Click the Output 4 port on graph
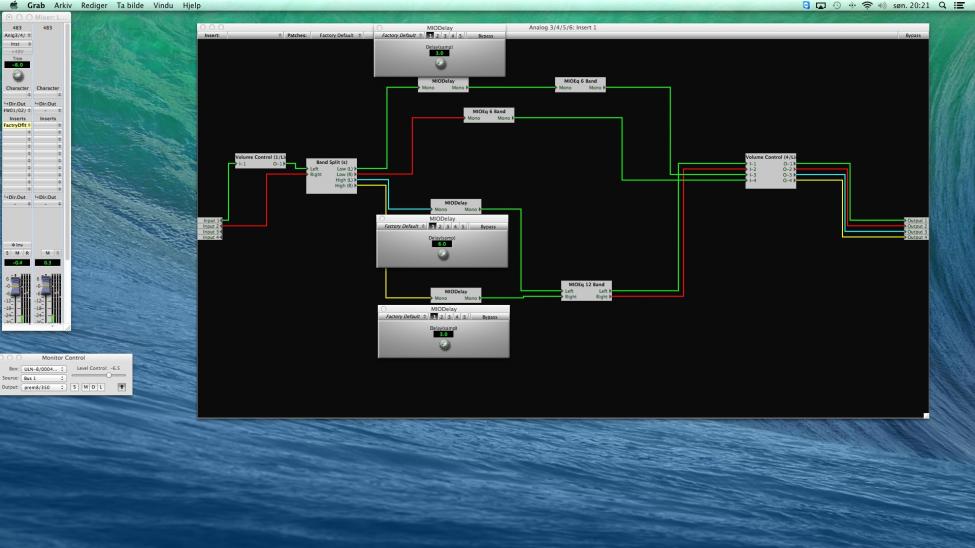975x548 pixels. 916,237
